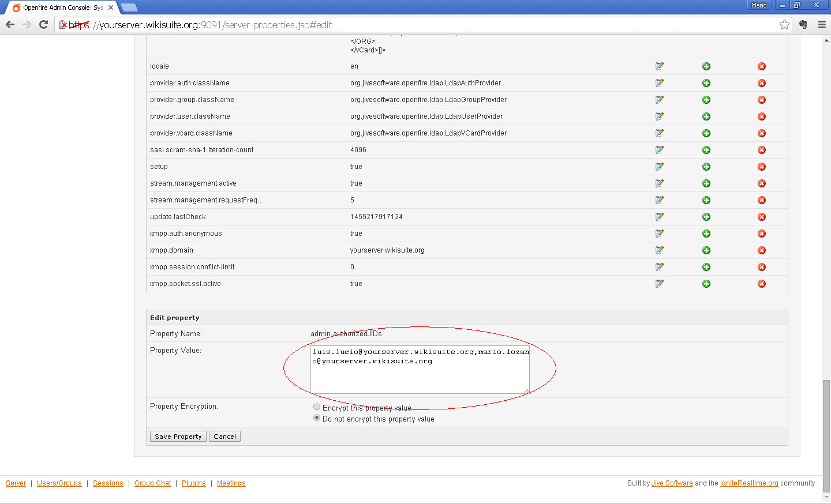Click encrypt icon for provider.auth.className row

706,83
